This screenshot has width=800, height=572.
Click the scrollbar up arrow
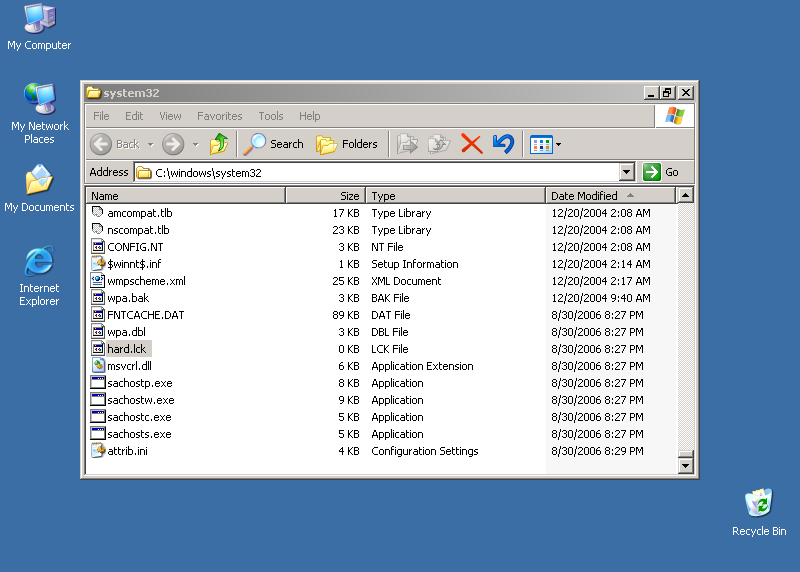[x=685, y=195]
